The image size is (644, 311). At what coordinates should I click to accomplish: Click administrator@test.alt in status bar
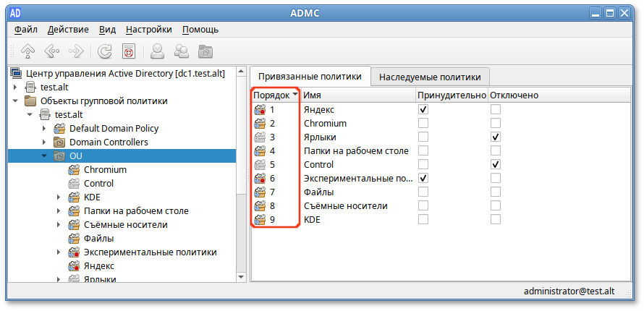[x=569, y=291]
